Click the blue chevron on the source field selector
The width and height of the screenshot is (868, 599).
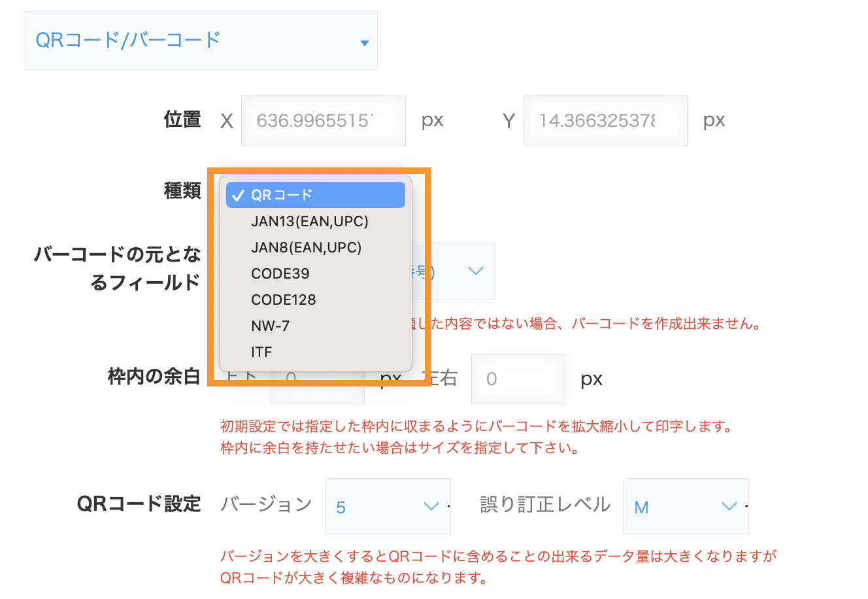(x=476, y=271)
